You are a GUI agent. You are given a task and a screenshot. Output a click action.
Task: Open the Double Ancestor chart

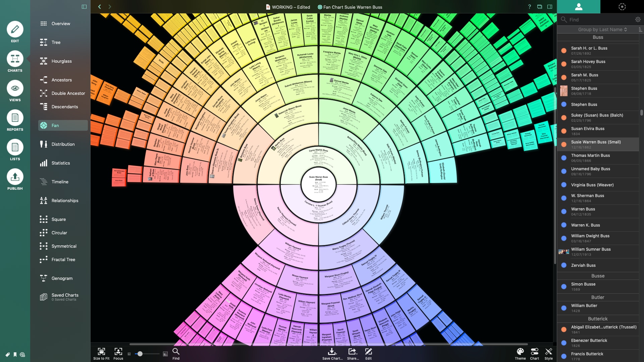point(68,93)
